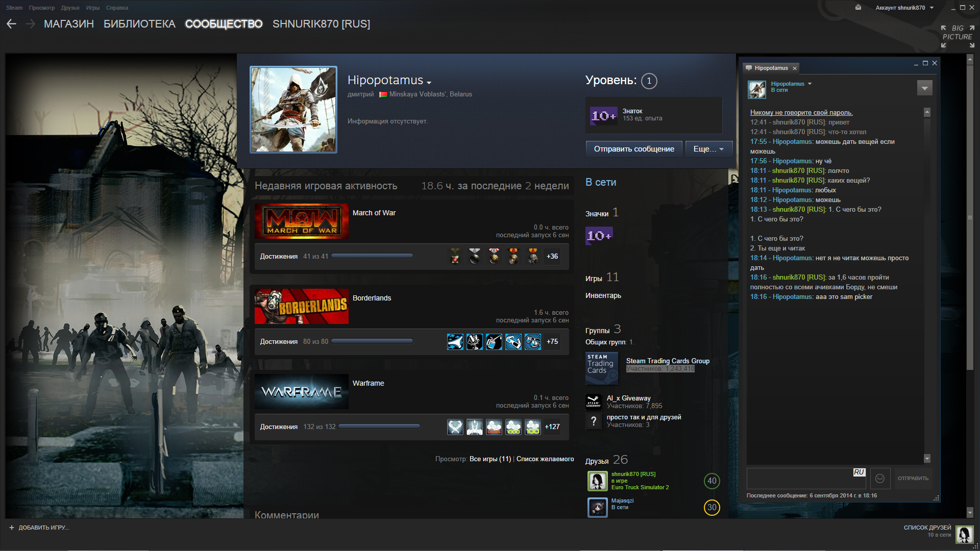Click add game plus icon

pos(12,528)
